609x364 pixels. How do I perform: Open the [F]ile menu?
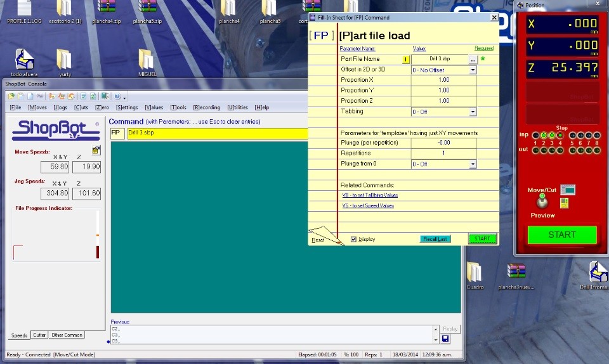[x=15, y=108]
